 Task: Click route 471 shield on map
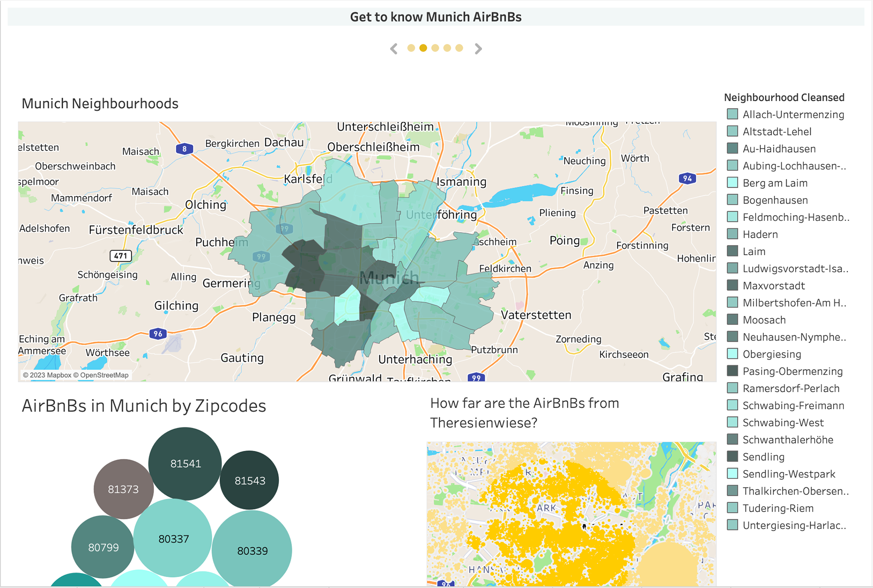click(120, 256)
